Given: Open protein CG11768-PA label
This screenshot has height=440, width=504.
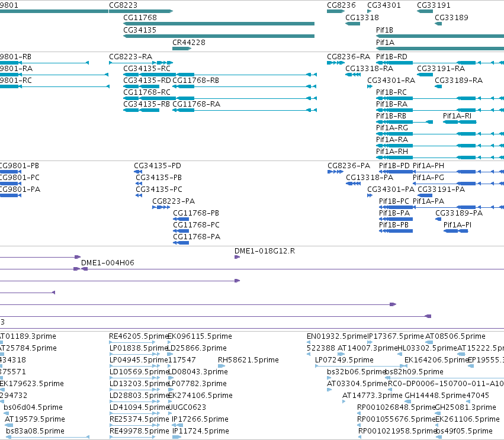Looking at the screenshot, I should (x=197, y=237).
